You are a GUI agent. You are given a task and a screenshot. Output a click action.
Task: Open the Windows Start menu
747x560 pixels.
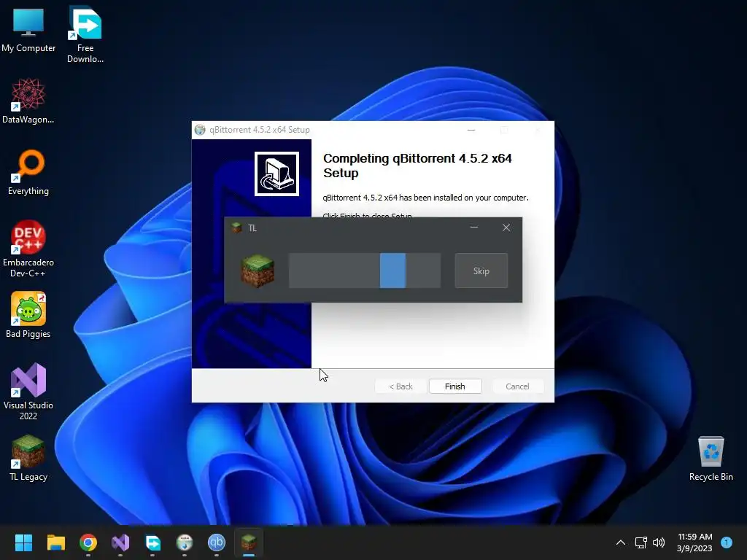pyautogui.click(x=23, y=542)
